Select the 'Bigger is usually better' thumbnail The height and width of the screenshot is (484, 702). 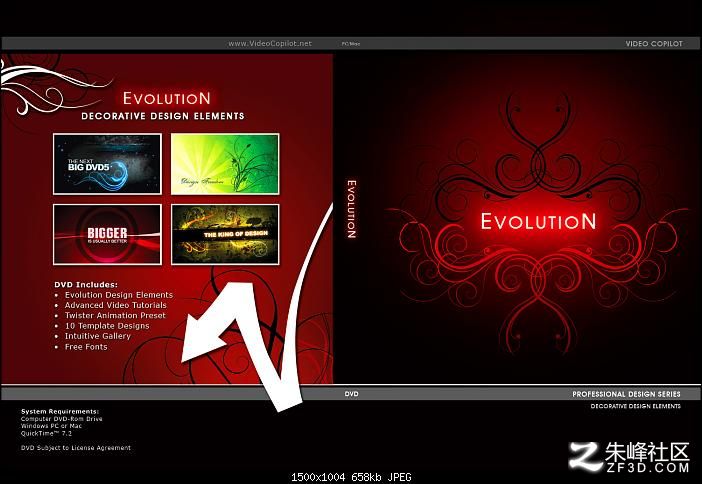click(107, 234)
